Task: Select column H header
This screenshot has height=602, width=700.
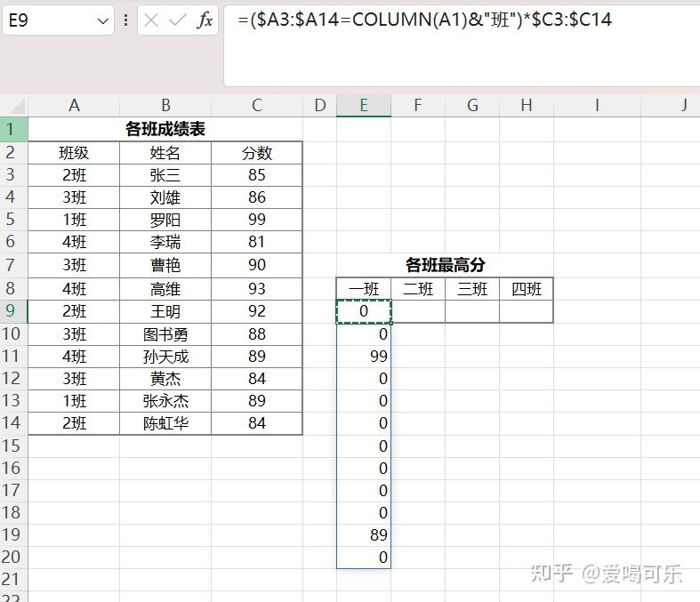Action: tap(527, 106)
